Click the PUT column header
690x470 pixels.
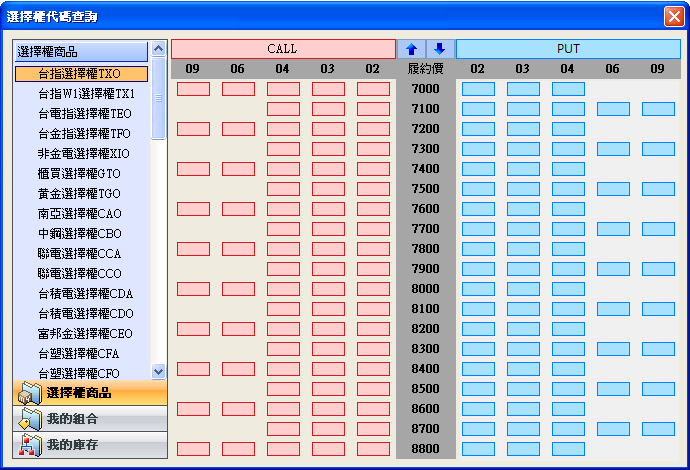pos(568,49)
